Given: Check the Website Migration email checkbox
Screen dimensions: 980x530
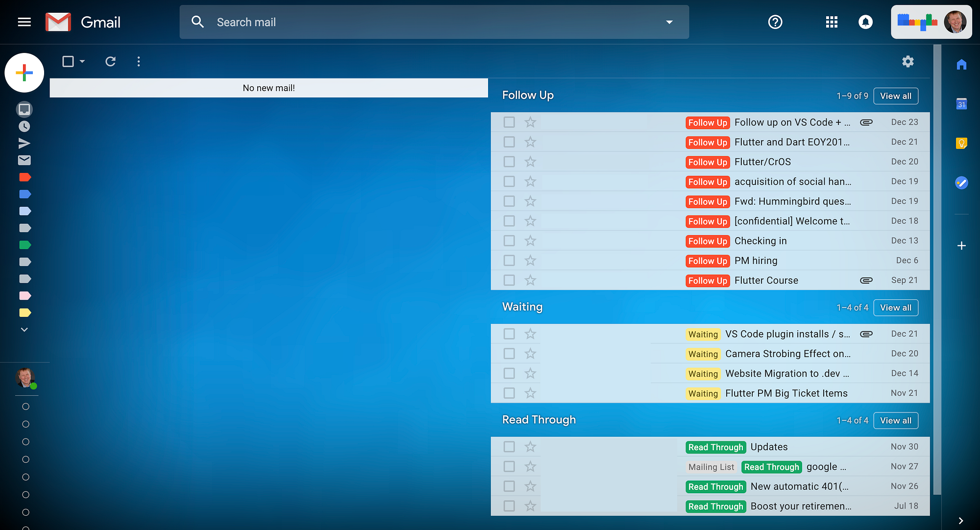Looking at the screenshot, I should click(x=509, y=373).
